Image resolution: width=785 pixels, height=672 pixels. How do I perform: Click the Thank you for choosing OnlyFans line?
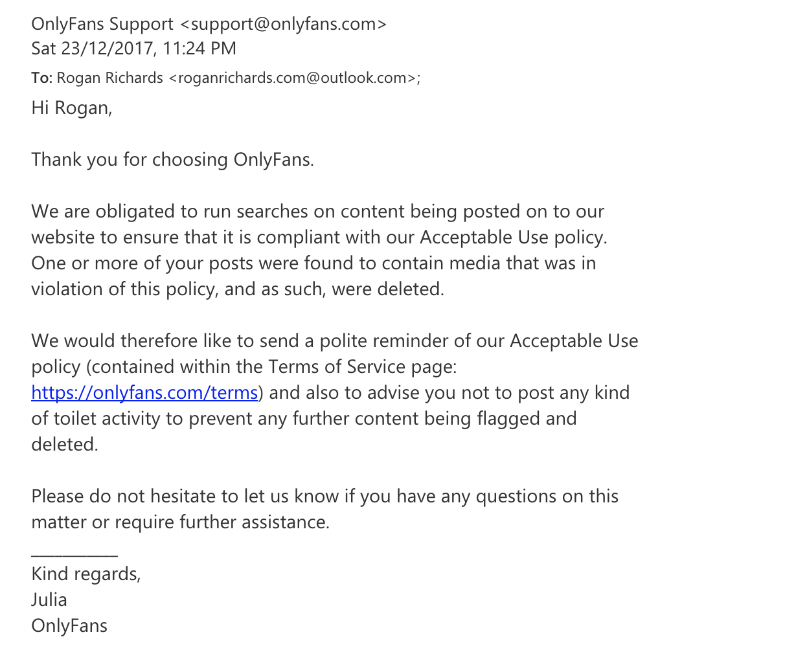[x=172, y=159]
